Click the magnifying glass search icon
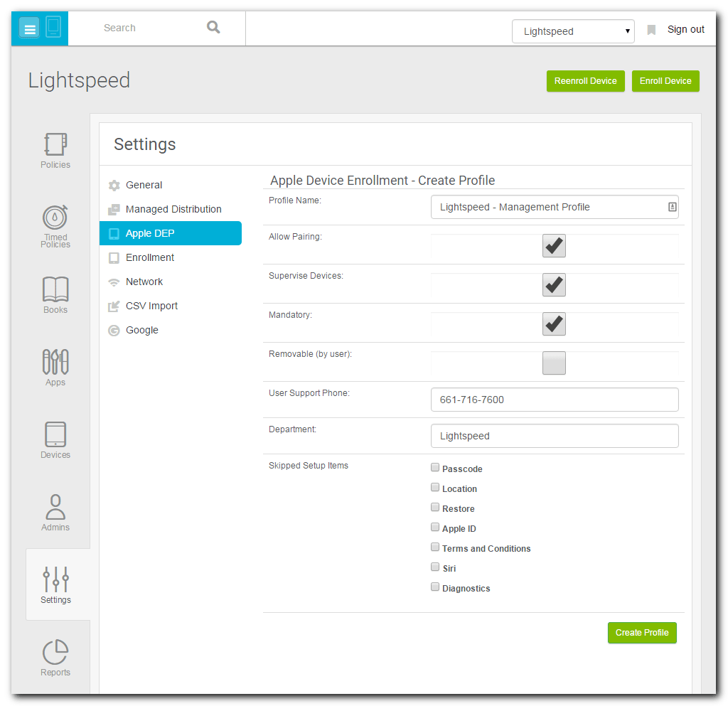 213,28
